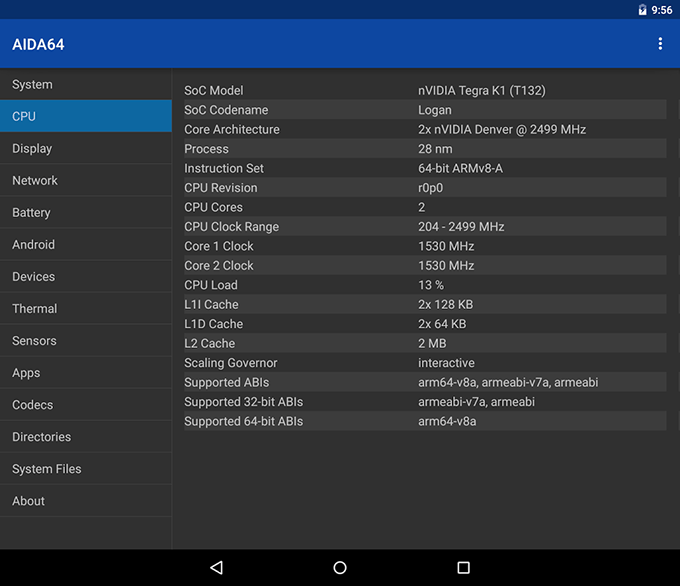Select the Process label
680x586 pixels.
click(x=206, y=149)
